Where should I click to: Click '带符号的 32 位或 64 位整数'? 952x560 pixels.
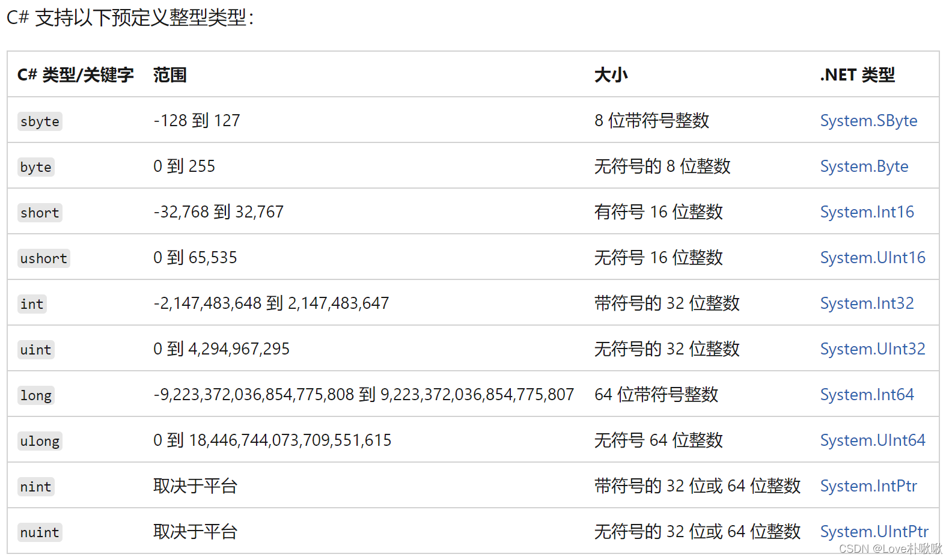[698, 486]
